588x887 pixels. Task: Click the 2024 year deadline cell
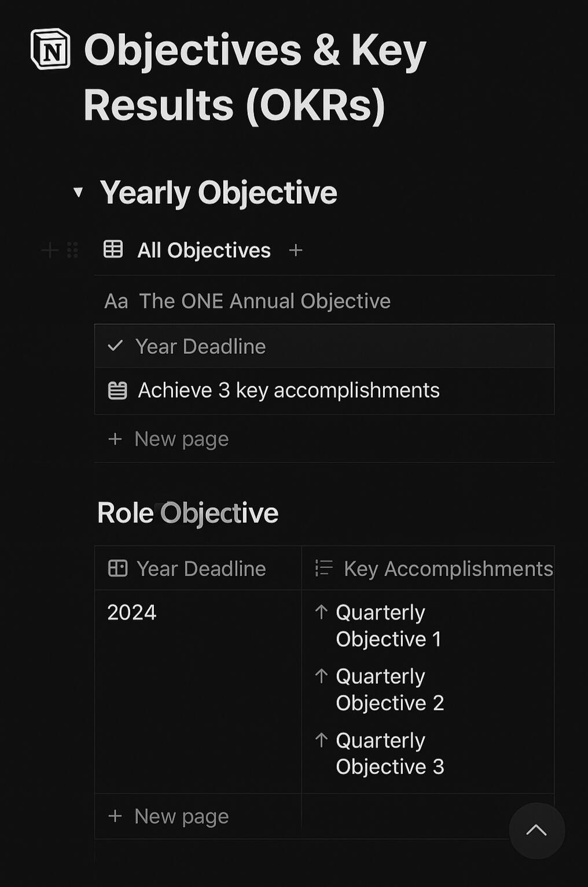click(132, 613)
